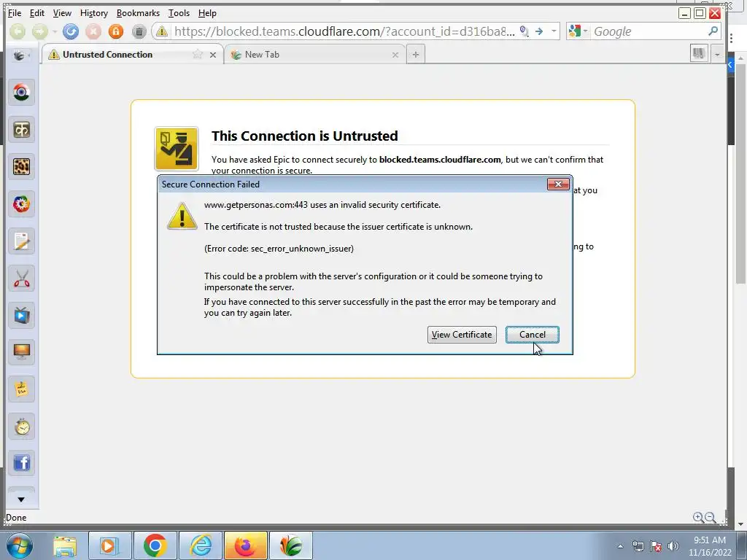747x560 pixels.
Task: Open a new tab with the plus button
Action: pos(415,55)
